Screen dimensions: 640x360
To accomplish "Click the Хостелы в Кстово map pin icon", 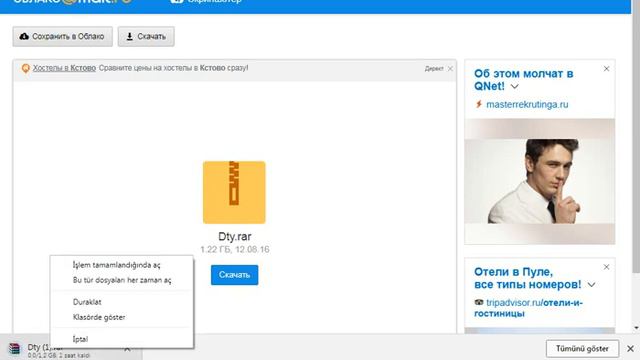I will tap(25, 69).
